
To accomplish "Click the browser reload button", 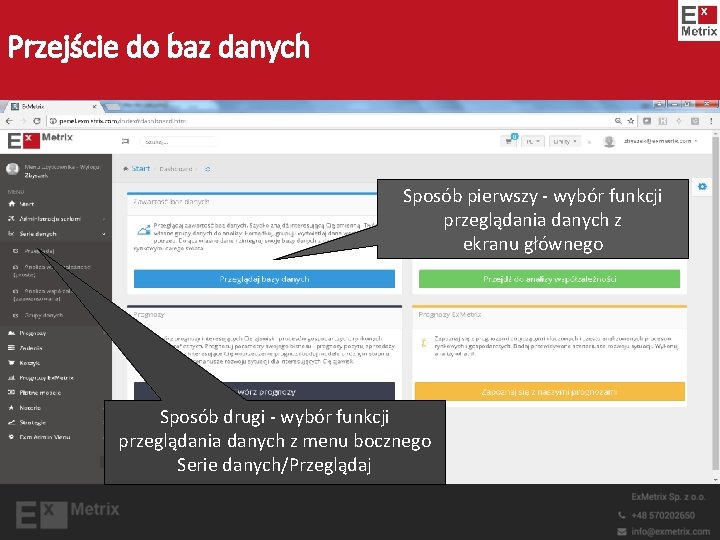I will click(x=37, y=121).
